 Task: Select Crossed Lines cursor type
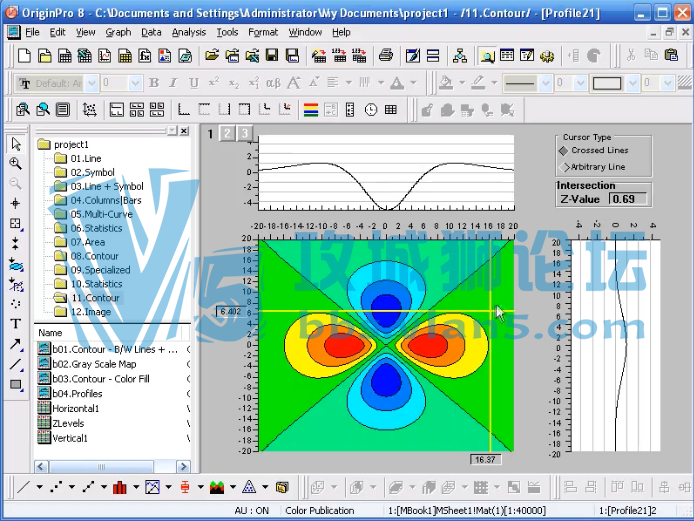click(x=594, y=151)
